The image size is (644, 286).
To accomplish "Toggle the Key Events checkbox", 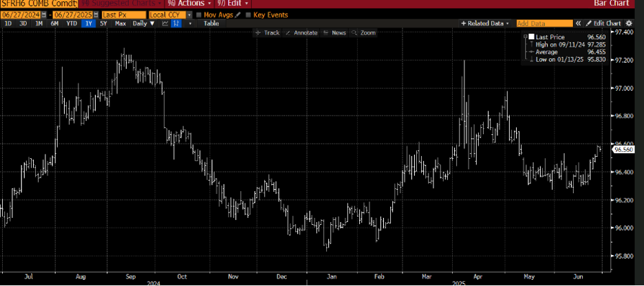I will click(248, 14).
